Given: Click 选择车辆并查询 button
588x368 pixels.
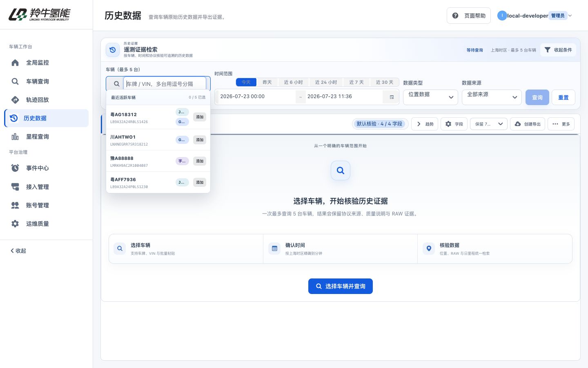Looking at the screenshot, I should pyautogui.click(x=341, y=286).
